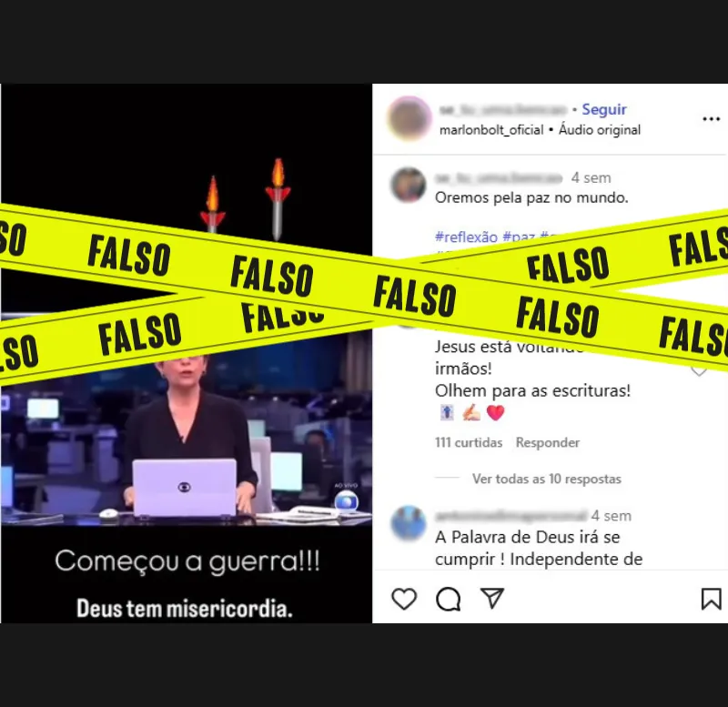
Task: Open the post author's profile picture
Action: (x=409, y=118)
